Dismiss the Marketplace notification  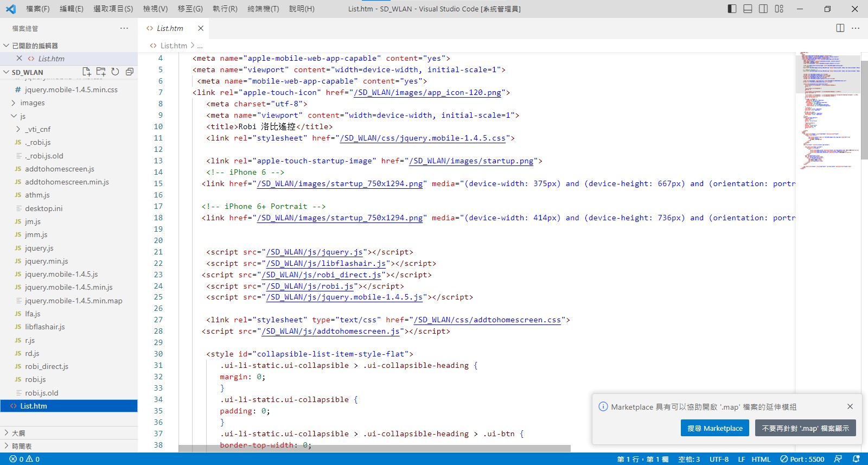850,406
